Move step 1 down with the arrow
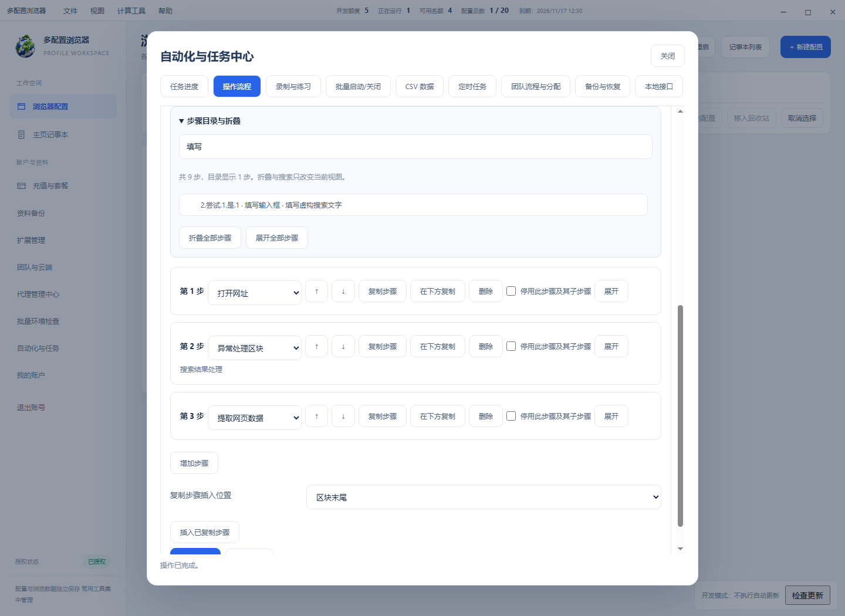 tap(343, 291)
